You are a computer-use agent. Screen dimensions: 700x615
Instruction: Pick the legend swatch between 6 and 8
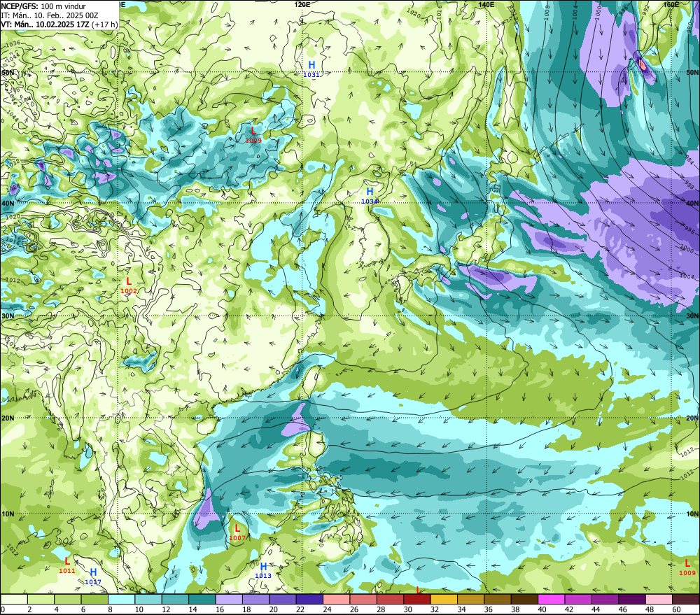click(x=94, y=599)
